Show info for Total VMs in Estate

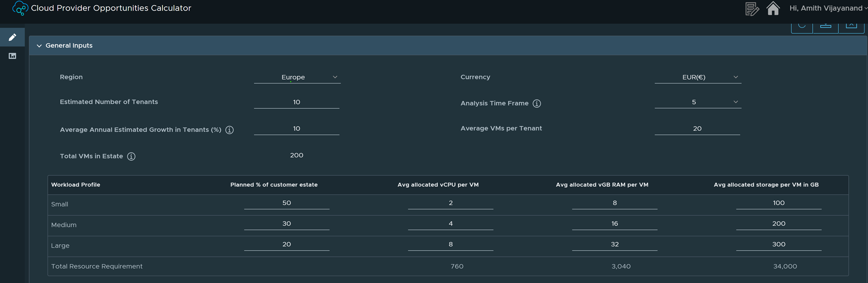coord(131,156)
